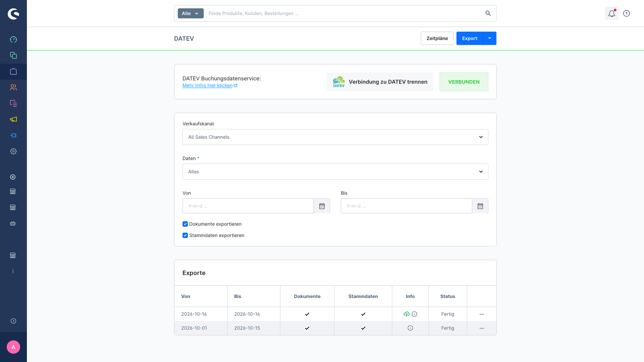Open the Verkaufskanal dropdown
The image size is (644, 362).
pos(335,137)
